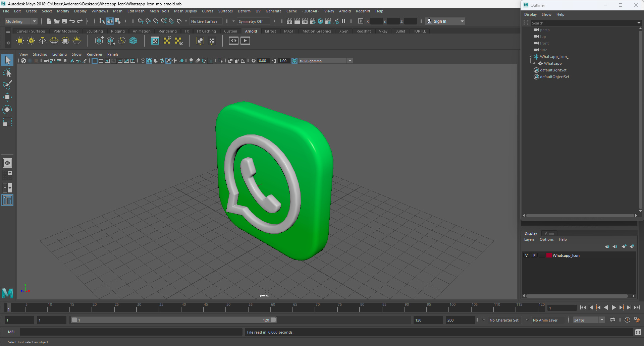Click the MEL command line input

pyautogui.click(x=131, y=332)
